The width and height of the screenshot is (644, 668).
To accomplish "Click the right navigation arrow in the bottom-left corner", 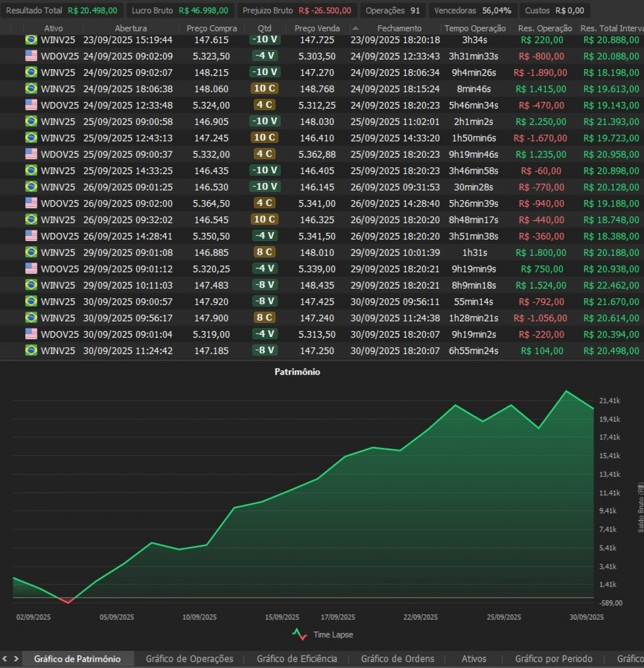I will tap(16, 658).
